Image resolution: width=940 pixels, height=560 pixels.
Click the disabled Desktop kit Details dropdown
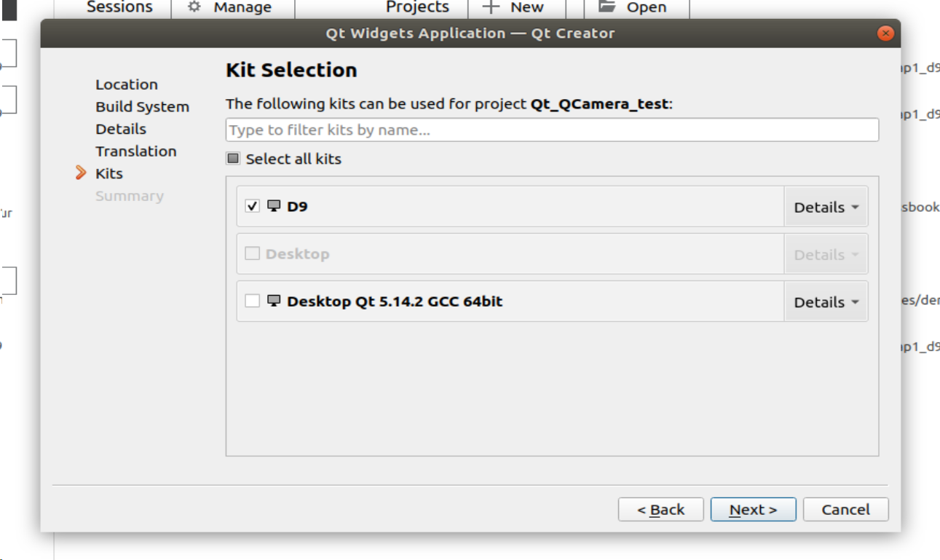click(826, 255)
